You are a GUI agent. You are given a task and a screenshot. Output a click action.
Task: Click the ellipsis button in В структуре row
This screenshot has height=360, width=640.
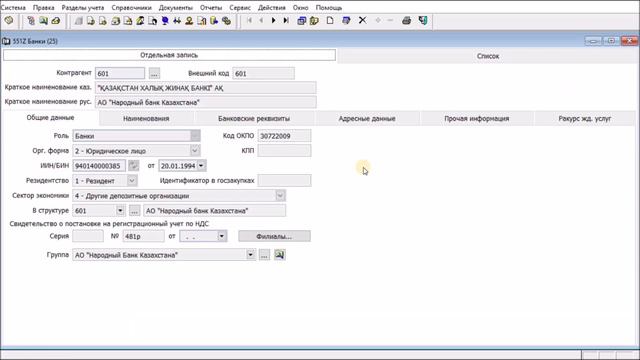pos(134,211)
